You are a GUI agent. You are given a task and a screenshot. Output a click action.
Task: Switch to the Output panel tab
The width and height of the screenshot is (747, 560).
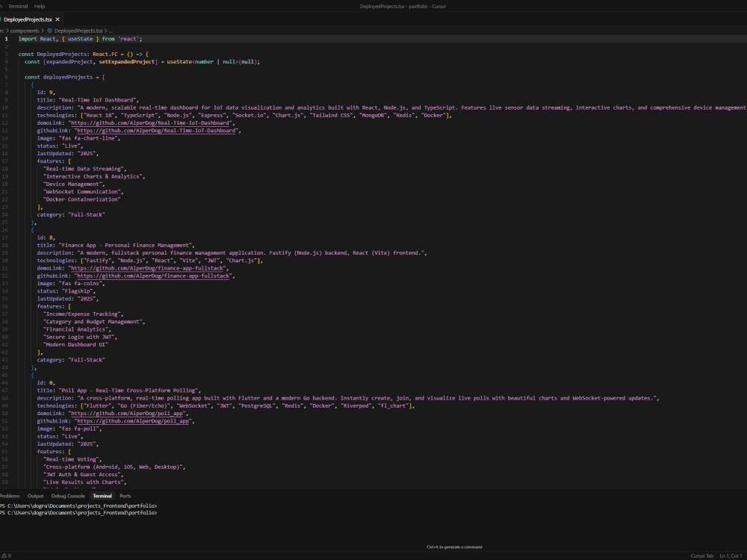[35, 496]
